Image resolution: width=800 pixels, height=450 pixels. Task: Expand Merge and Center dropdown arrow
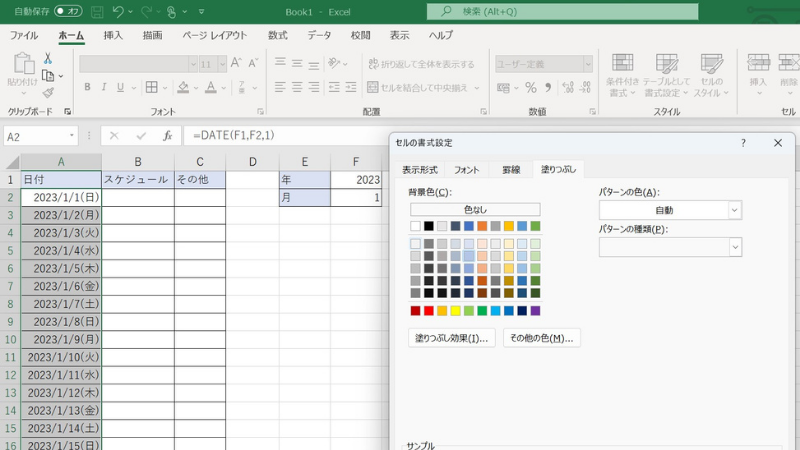pos(477,88)
